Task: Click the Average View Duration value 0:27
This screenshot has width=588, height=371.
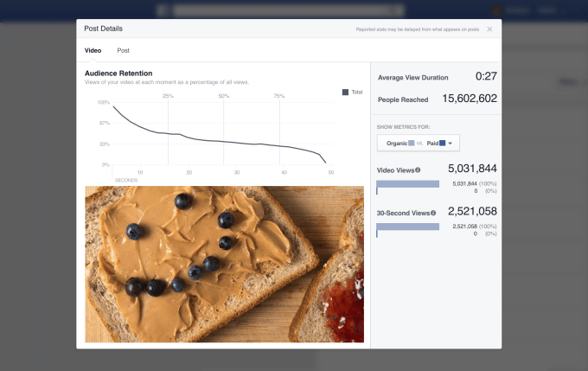Action: coord(486,76)
